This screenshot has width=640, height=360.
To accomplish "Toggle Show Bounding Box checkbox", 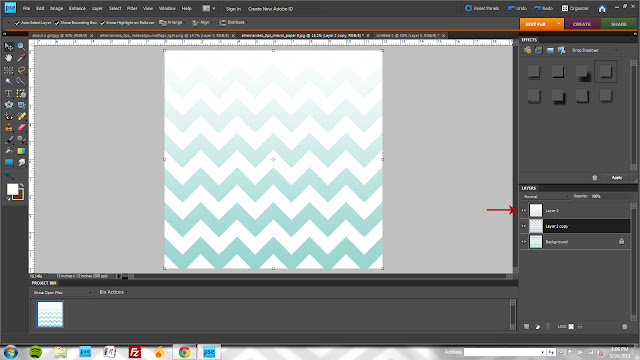I will point(57,23).
